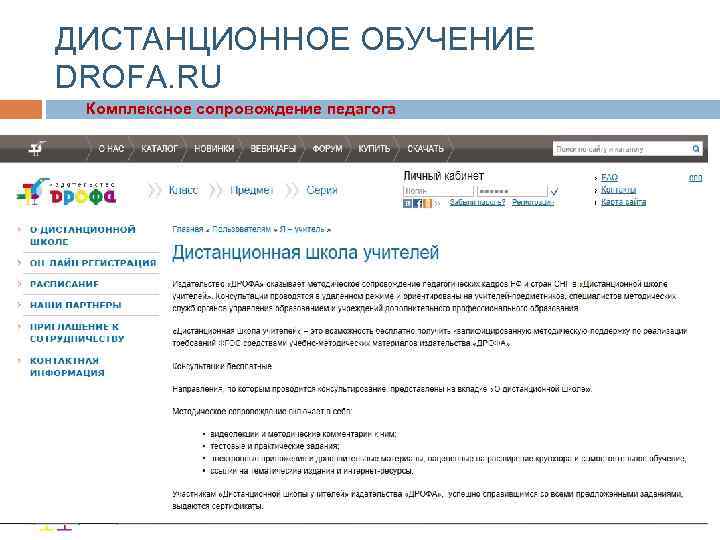Click the тестовые и практические задания bullet

click(x=275, y=446)
